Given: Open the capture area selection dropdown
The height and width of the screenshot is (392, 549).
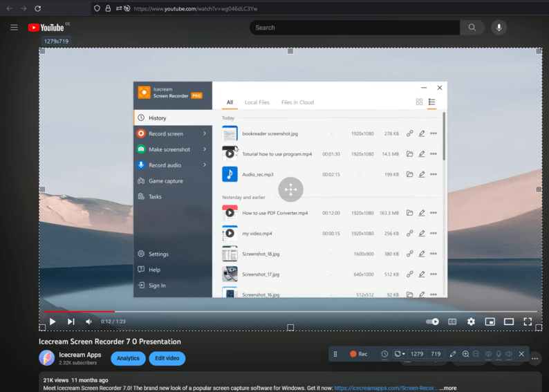Looking at the screenshot, I should 400,354.
